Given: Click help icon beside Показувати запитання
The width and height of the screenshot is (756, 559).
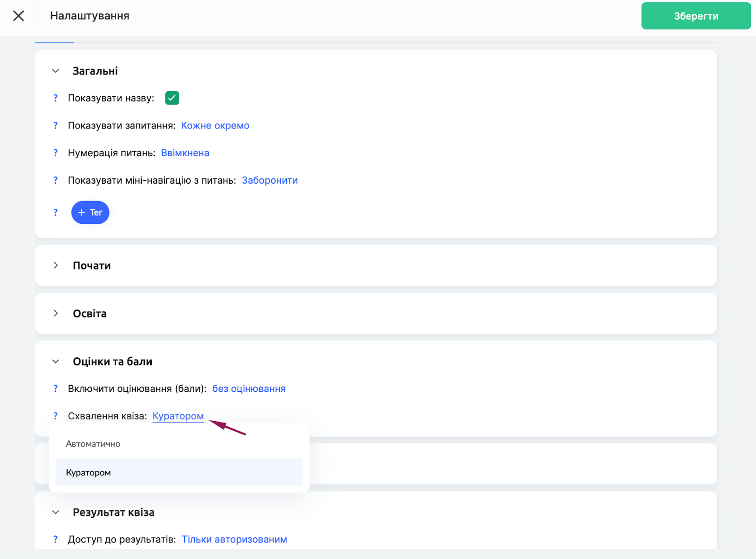Looking at the screenshot, I should 55,126.
